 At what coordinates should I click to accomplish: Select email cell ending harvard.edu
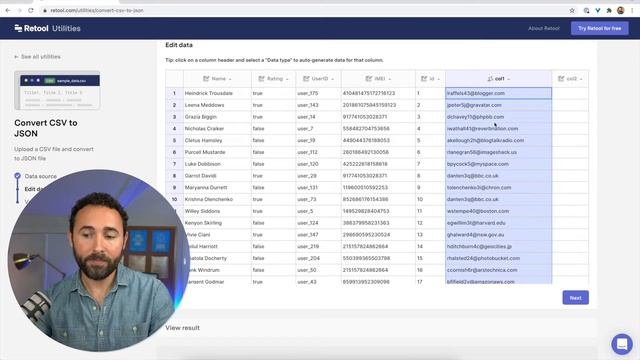[x=498, y=223]
